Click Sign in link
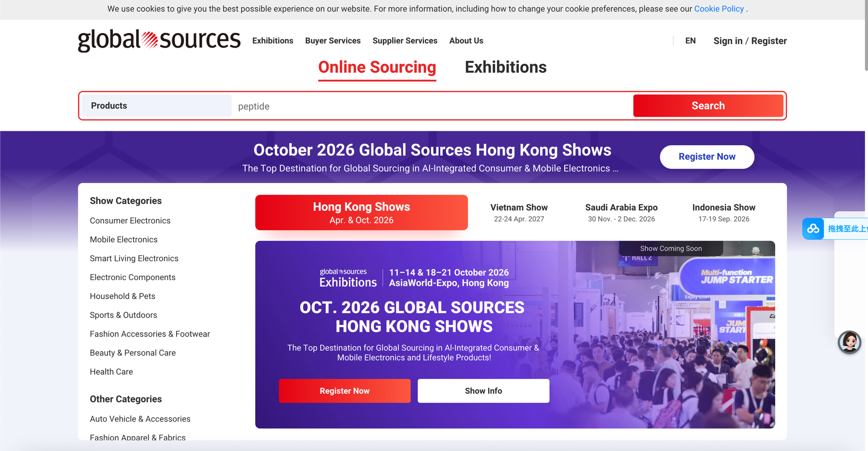 [728, 41]
